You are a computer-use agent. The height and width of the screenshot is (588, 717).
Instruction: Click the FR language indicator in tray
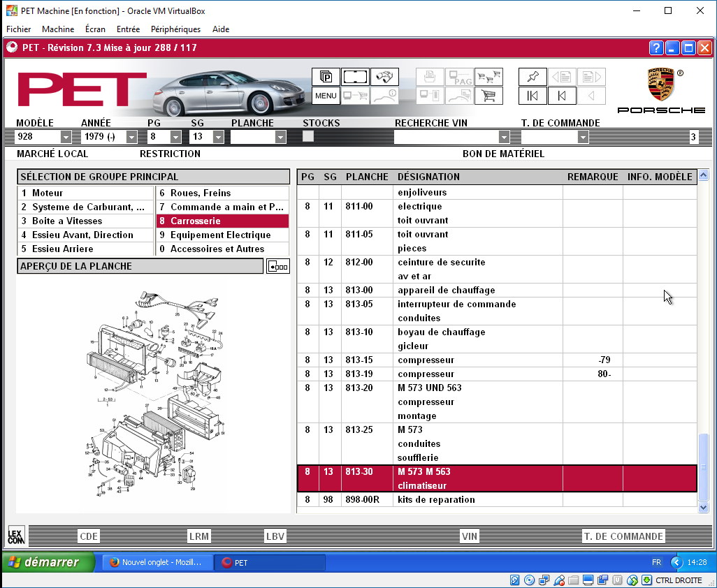[x=656, y=562]
